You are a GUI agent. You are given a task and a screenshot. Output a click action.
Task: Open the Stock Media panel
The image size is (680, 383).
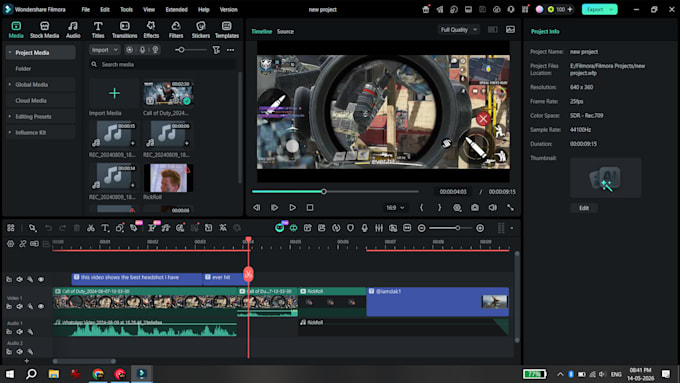tap(44, 30)
